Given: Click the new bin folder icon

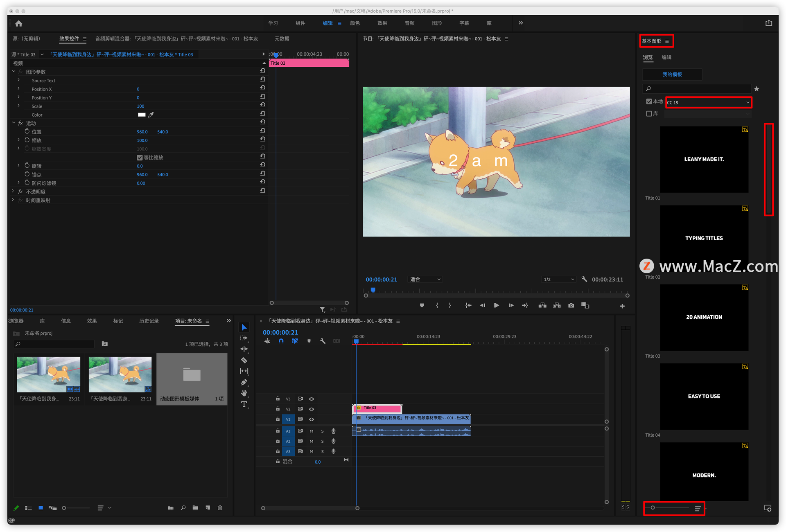Looking at the screenshot, I should [x=195, y=508].
